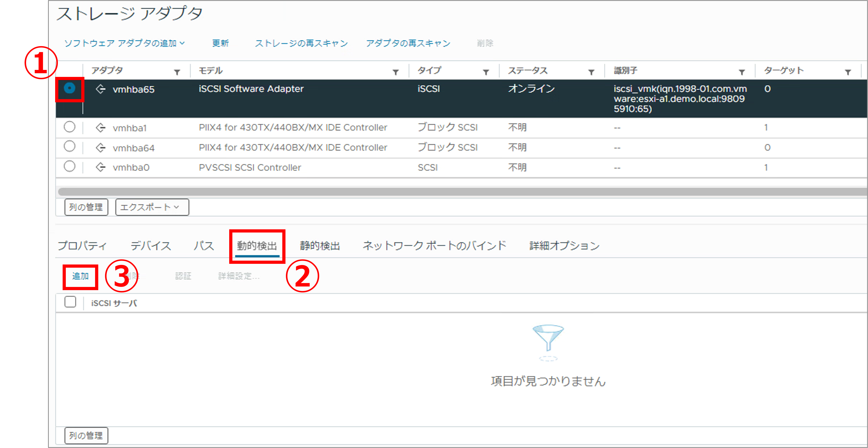868x448 pixels.
Task: Check the iSCSI サーバ select-all checkbox
Action: pos(70,302)
